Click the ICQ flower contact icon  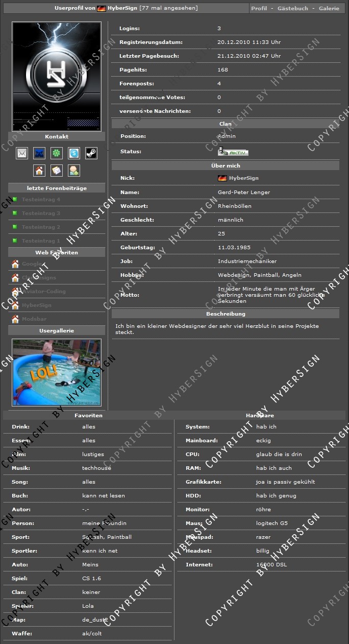click(57, 153)
